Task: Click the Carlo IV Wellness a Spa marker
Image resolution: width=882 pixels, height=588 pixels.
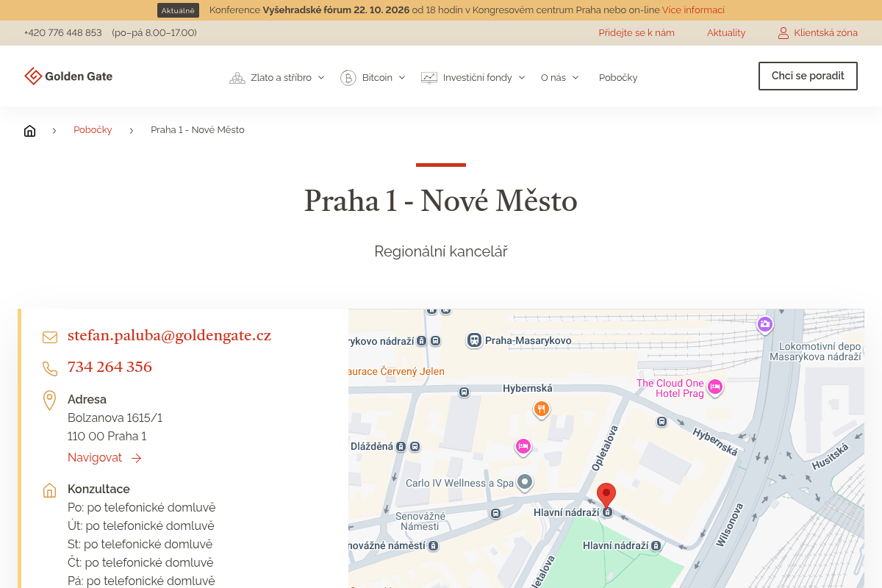Action: tap(525, 482)
